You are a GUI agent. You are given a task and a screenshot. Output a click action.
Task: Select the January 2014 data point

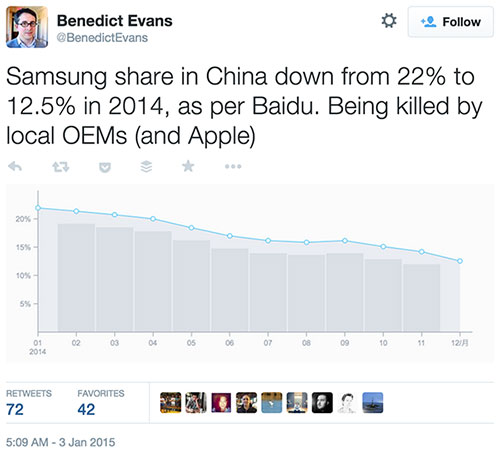click(x=38, y=208)
